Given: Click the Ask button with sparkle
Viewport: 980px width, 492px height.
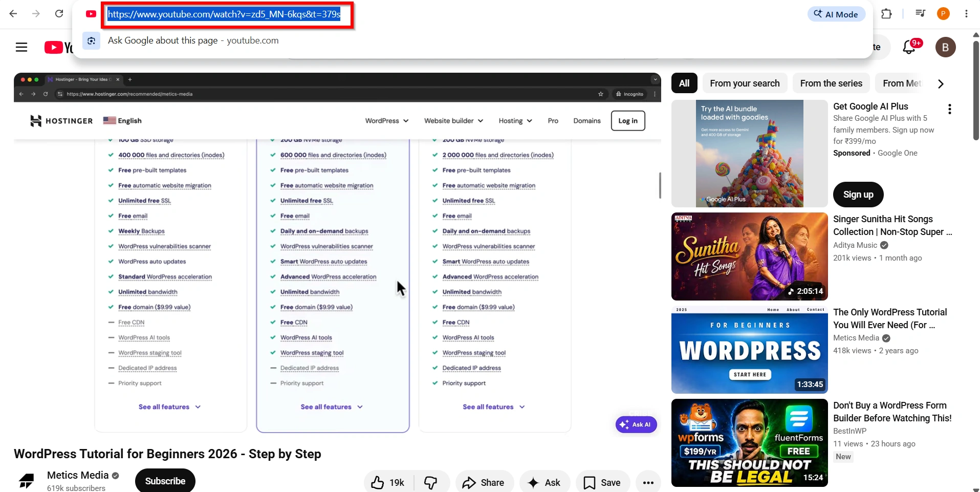Looking at the screenshot, I should click(x=545, y=482).
